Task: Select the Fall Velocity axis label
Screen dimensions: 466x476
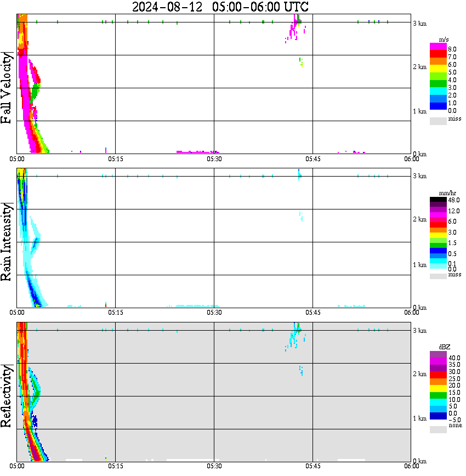Action: point(7,88)
